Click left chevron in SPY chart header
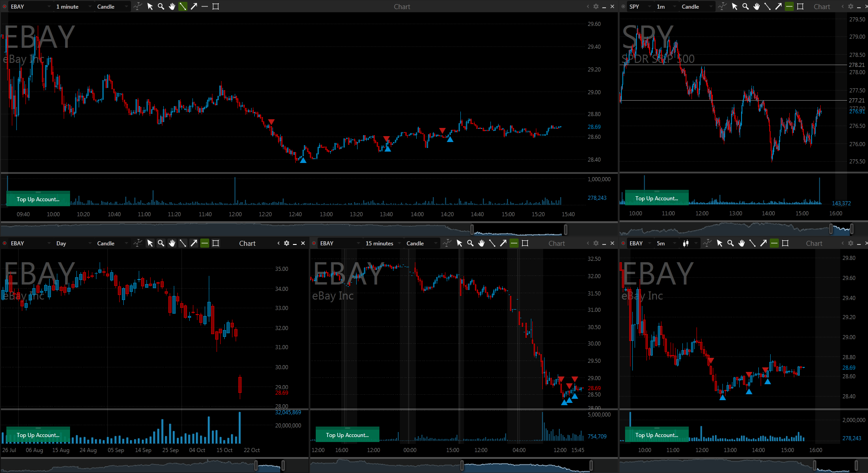This screenshot has width=868, height=473. [843, 6]
